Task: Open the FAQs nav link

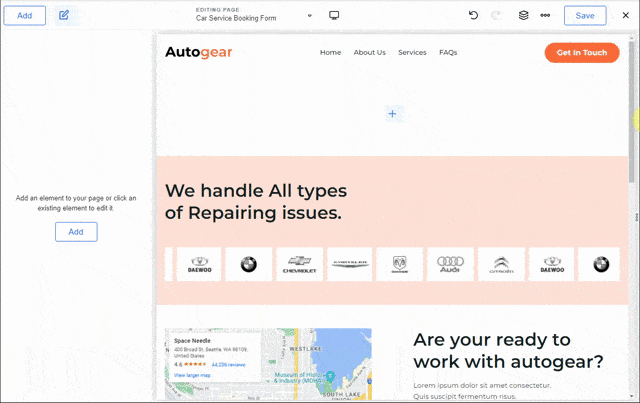Action: click(x=448, y=52)
